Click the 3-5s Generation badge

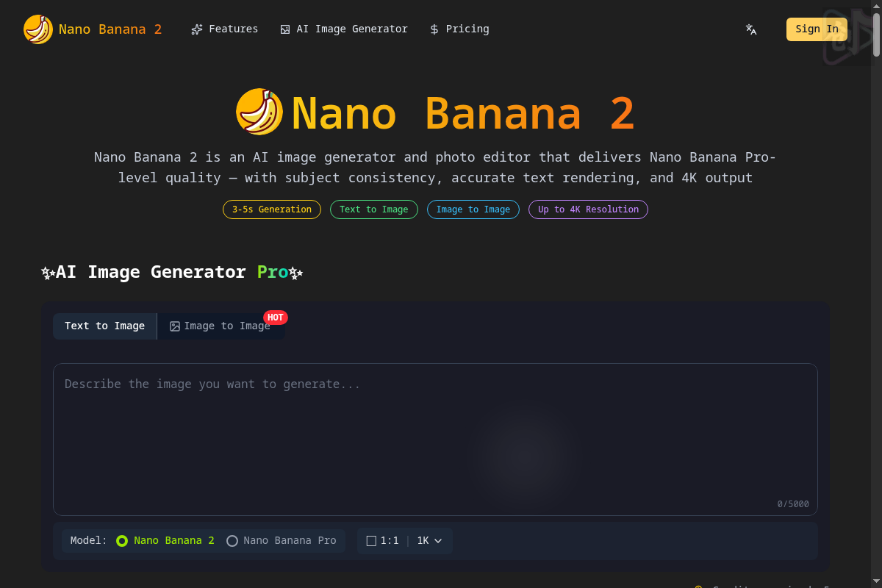point(272,209)
